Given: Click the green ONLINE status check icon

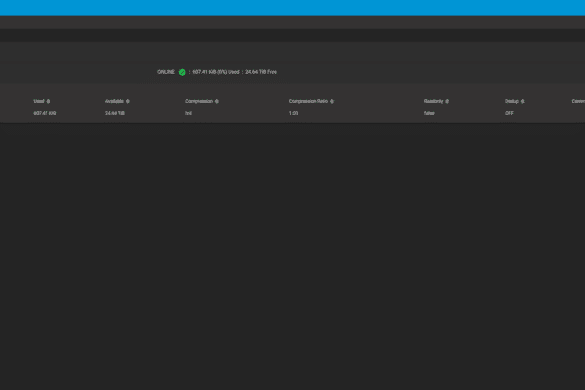Looking at the screenshot, I should pyautogui.click(x=182, y=72).
